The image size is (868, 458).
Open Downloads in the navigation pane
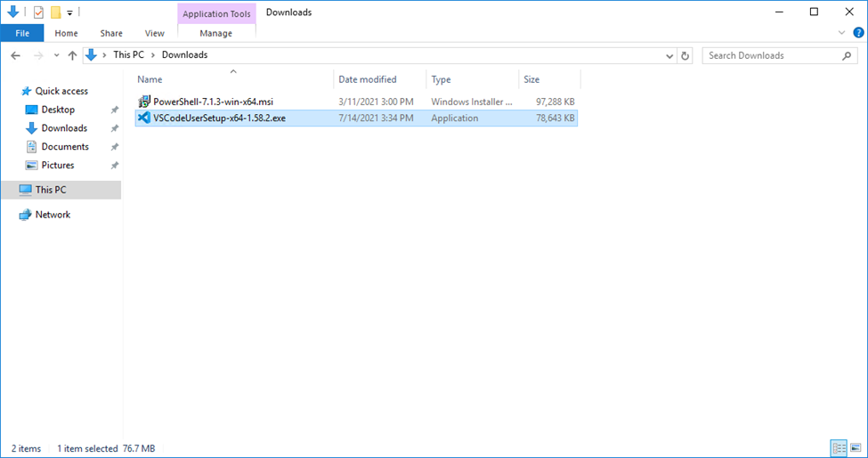[64, 128]
